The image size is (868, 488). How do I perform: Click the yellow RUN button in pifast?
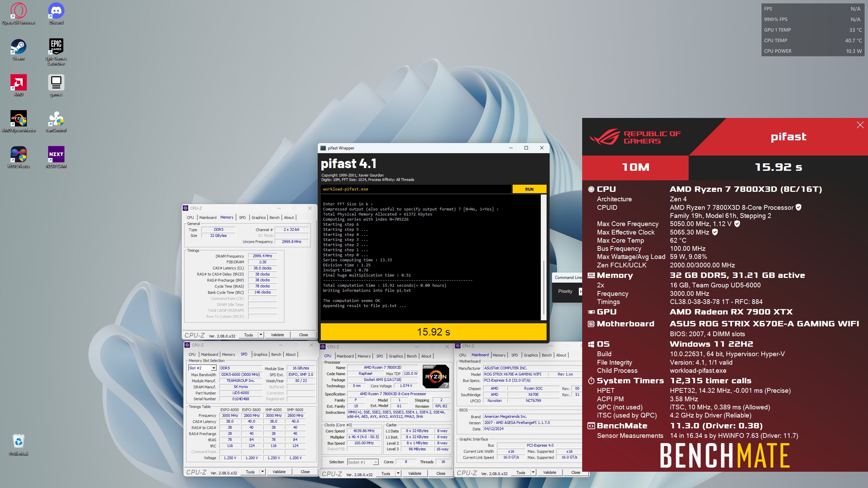tap(529, 189)
